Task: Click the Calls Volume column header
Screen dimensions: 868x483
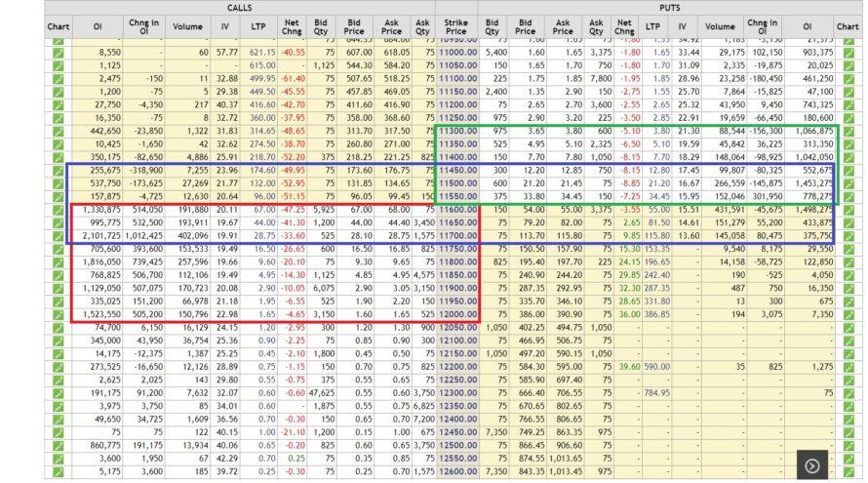Action: tap(187, 26)
